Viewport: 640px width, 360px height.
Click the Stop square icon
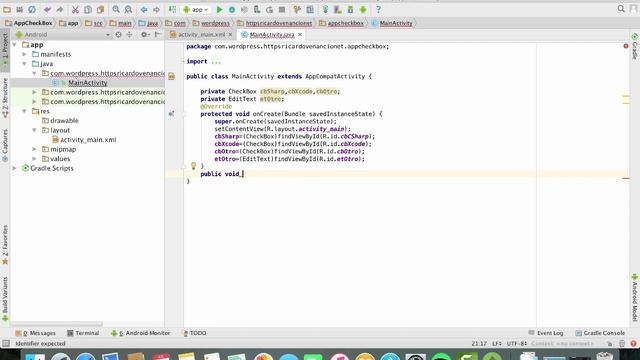(x=282, y=9)
